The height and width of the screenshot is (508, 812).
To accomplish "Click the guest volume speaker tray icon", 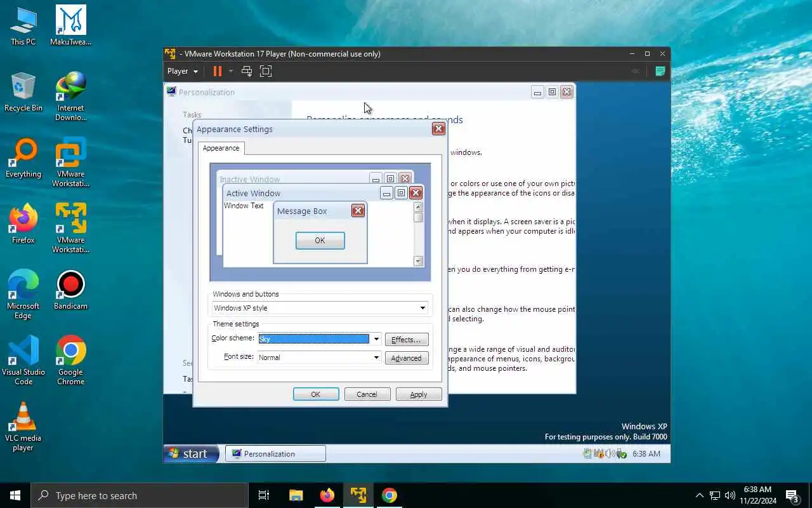I will (610, 453).
